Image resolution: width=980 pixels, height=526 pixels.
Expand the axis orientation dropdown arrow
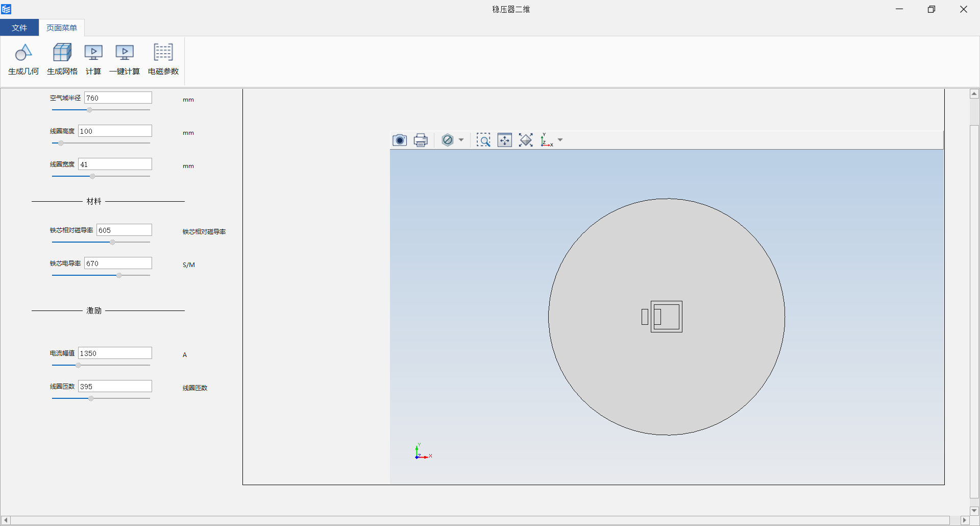click(560, 140)
